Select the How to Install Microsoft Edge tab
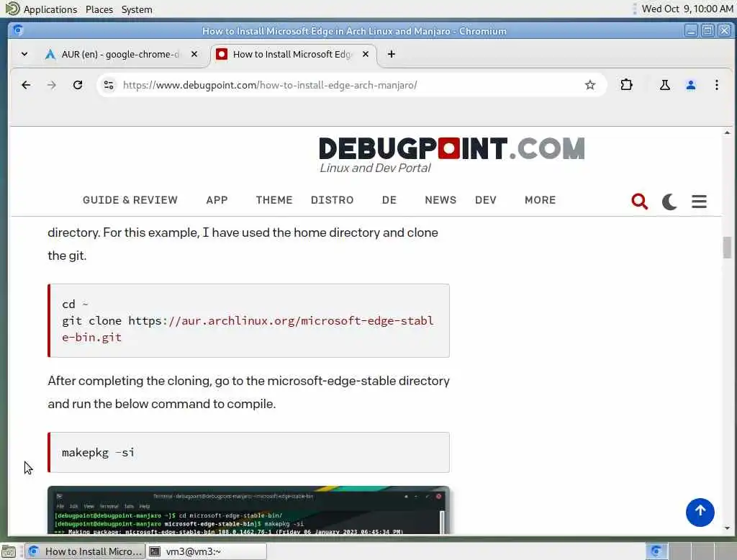Viewport: 737px width, 560px height. pyautogui.click(x=293, y=54)
